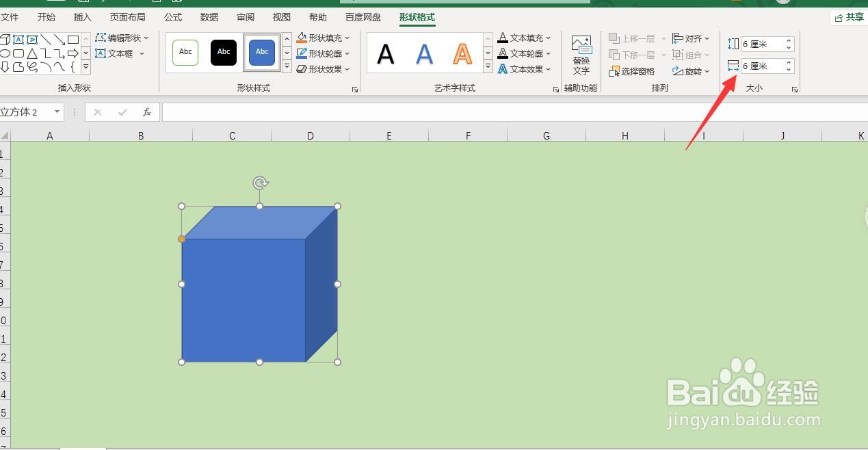This screenshot has width=868, height=450.
Task: Pick the arrow line shape
Action: coord(60,40)
